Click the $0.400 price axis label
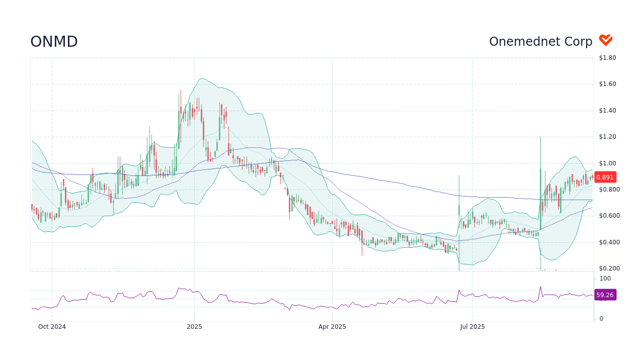This screenshot has width=644, height=362. [609, 242]
